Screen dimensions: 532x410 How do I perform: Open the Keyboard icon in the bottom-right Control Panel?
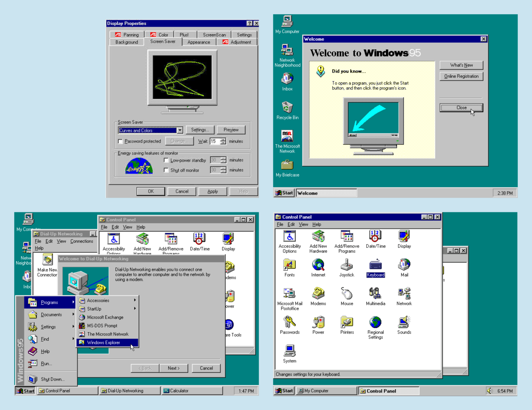375,267
